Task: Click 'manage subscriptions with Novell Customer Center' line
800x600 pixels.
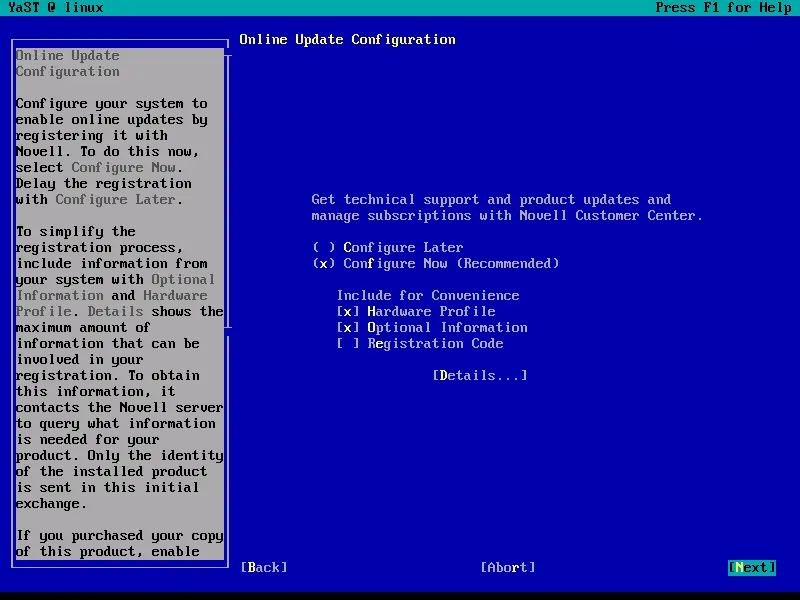Action: 507,216
